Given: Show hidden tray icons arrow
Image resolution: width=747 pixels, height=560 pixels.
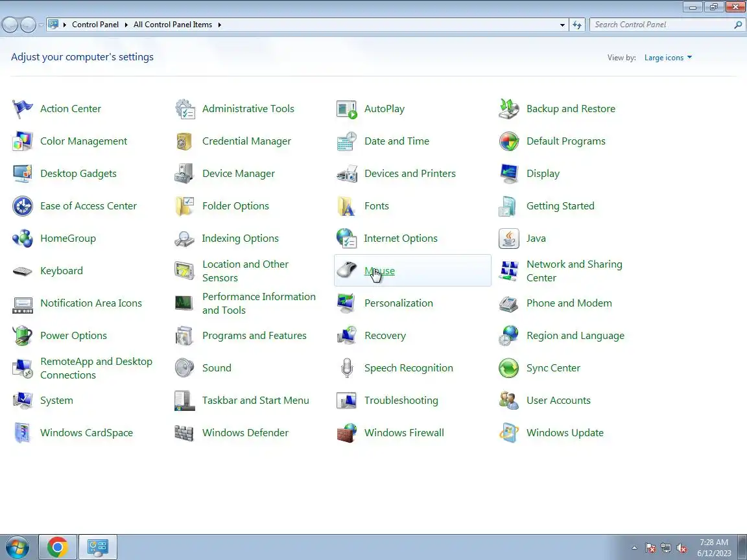Looking at the screenshot, I should pos(634,548).
